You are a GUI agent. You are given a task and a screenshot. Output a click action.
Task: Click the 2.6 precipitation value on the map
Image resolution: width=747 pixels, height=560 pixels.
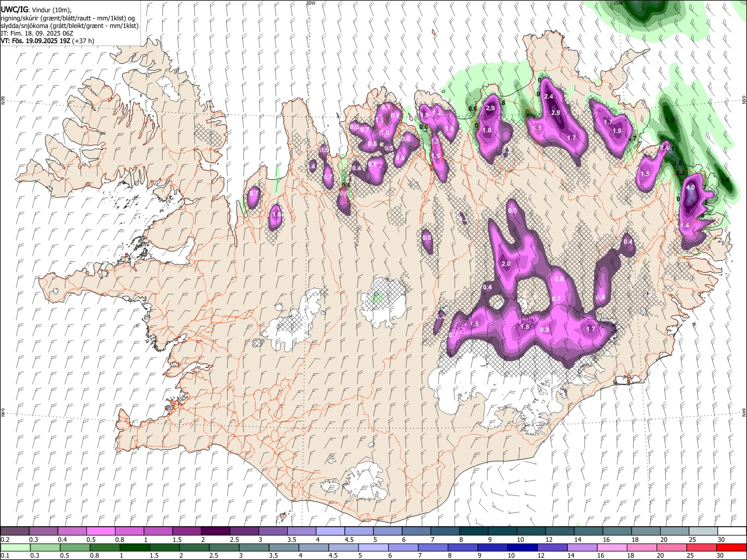pos(678,163)
